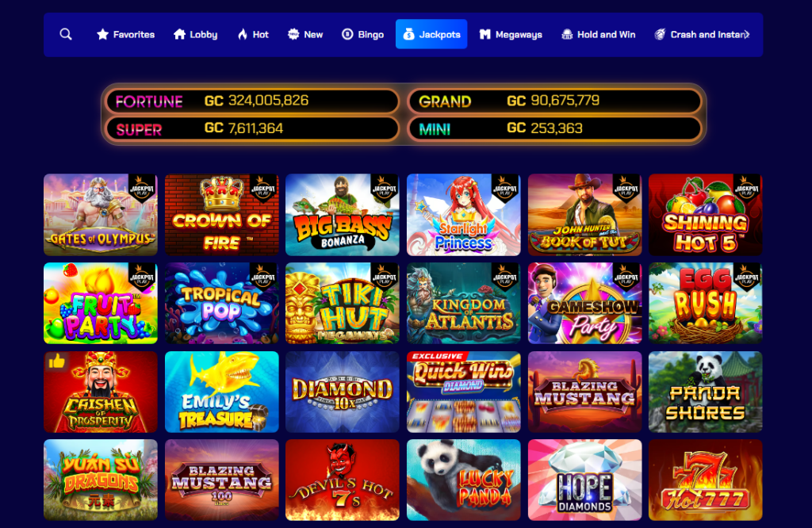Open Crash and Instant category
This screenshot has height=528, width=812.
[703, 35]
